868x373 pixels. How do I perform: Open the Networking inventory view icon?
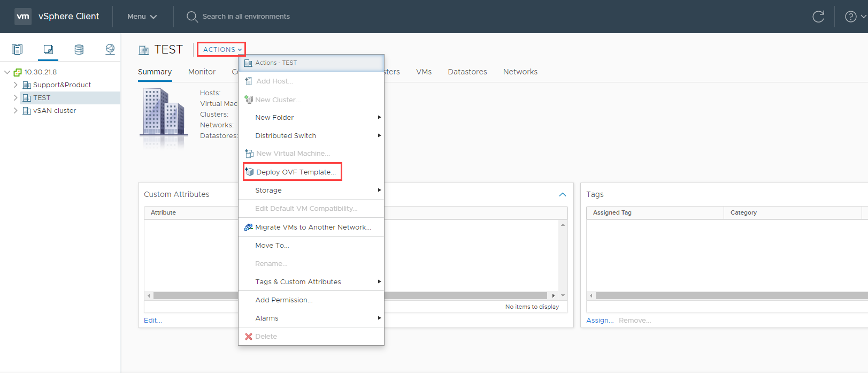pos(110,50)
